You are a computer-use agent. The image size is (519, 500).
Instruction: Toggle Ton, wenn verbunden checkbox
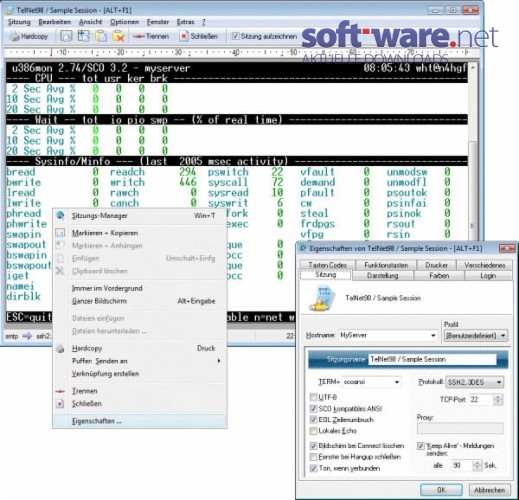tap(313, 468)
